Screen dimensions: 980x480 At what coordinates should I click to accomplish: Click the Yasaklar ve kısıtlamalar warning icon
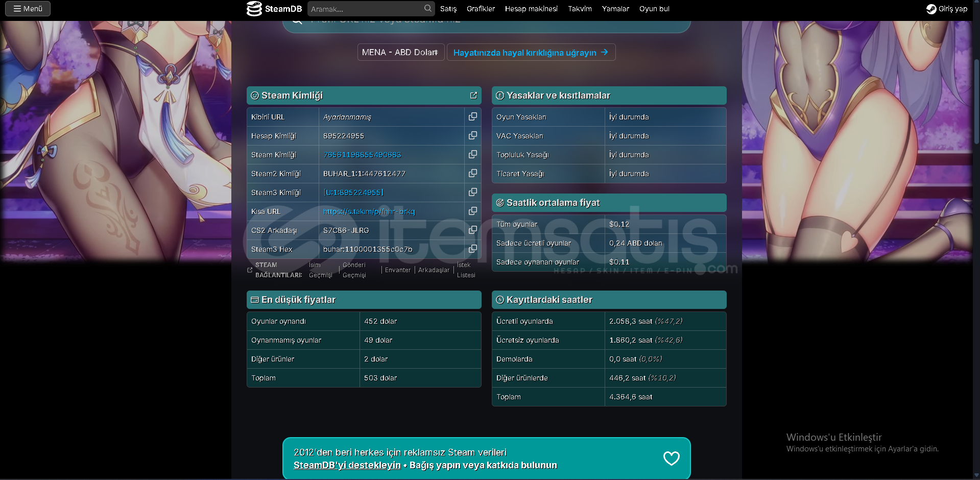pos(500,95)
